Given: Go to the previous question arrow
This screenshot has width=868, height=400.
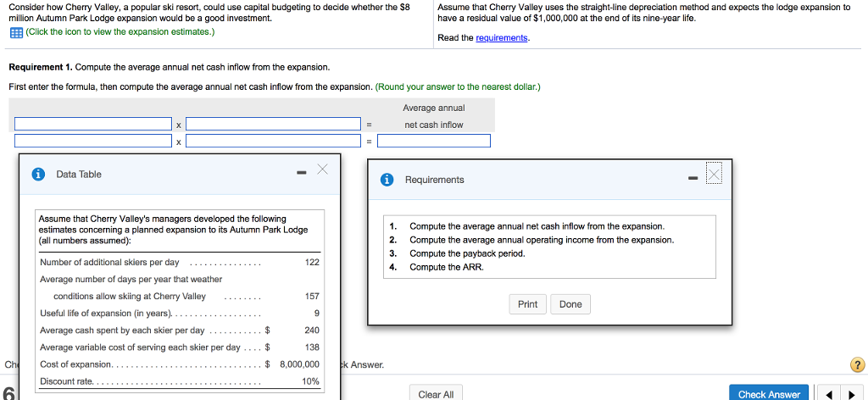Looking at the screenshot, I should (x=828, y=394).
